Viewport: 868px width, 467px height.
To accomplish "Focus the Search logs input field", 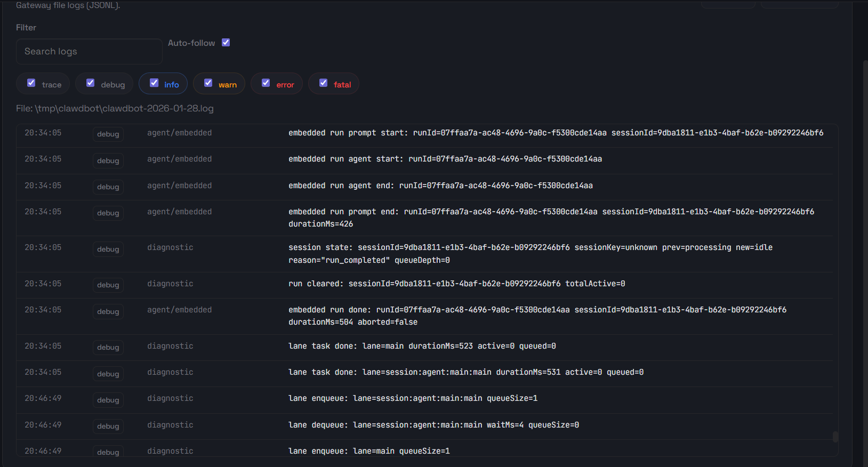I will point(89,52).
